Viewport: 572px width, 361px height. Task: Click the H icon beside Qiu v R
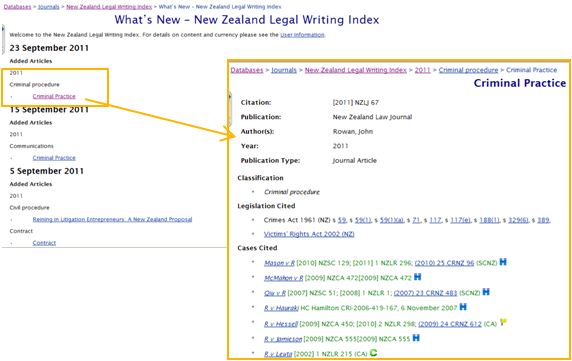[486, 292]
